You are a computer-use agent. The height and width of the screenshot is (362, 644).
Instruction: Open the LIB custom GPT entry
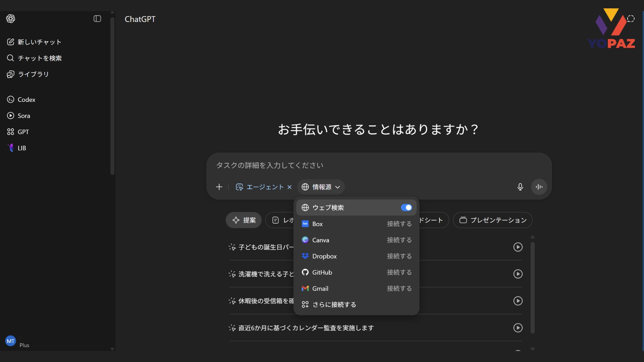click(x=17, y=148)
